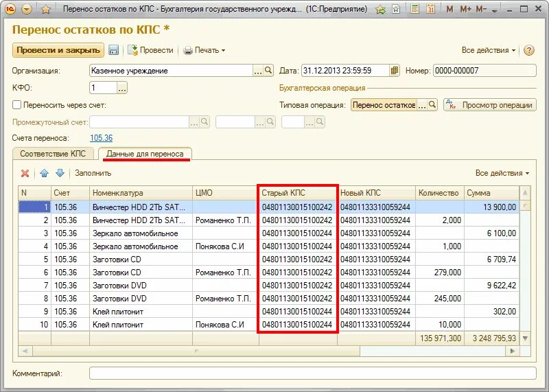Click the Сумма column header
549x392 pixels.
(x=491, y=193)
